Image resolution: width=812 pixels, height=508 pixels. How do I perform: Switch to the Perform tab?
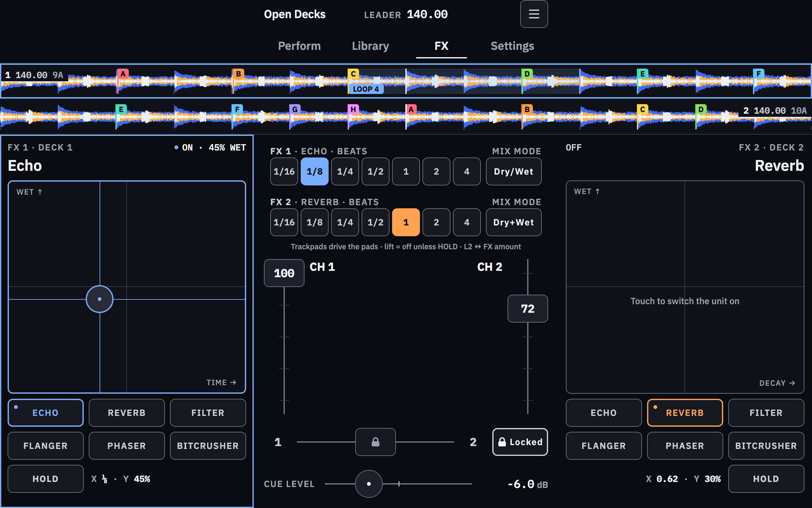(x=299, y=46)
